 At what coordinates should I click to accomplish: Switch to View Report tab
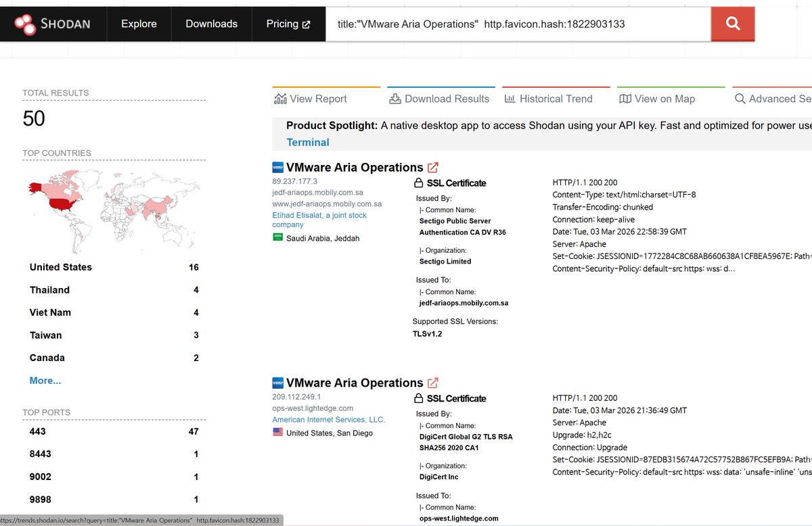click(x=311, y=99)
